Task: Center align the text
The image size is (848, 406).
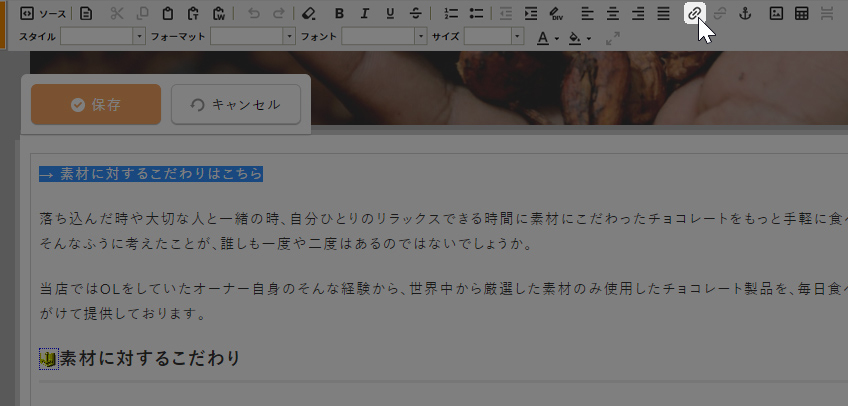Action: pyautogui.click(x=613, y=13)
